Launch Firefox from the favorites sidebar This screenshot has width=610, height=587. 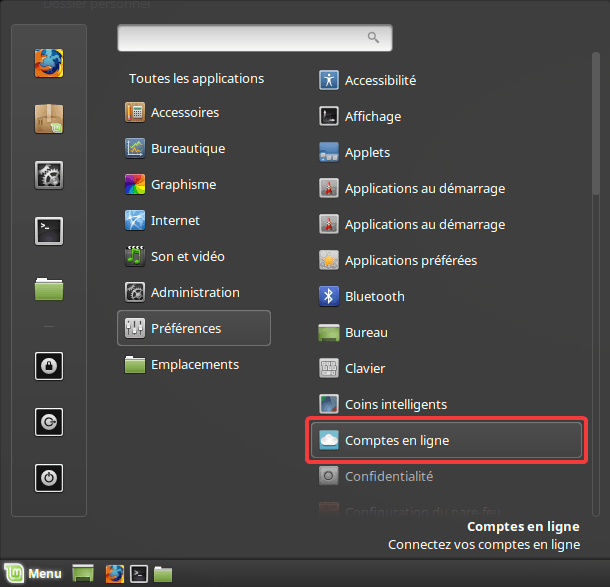coord(49,63)
